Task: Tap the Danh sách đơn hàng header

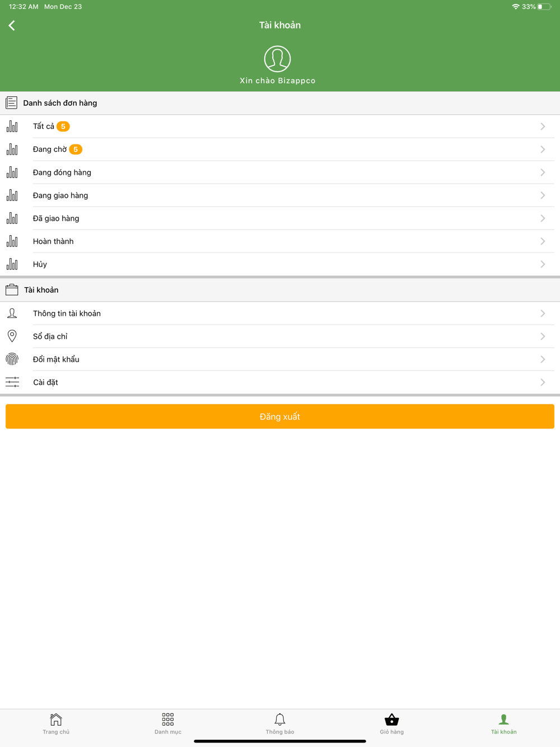Action: (60, 103)
